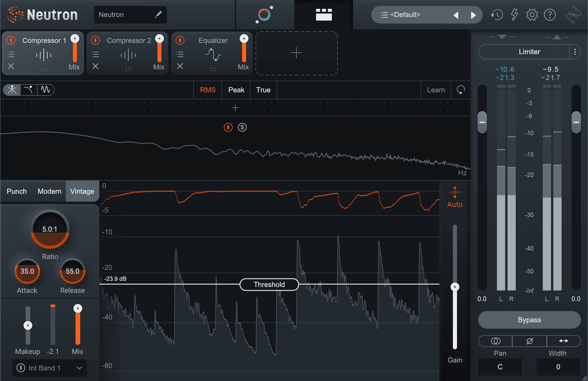
Task: Edit the Neutron instance name pencil icon
Action: point(158,14)
